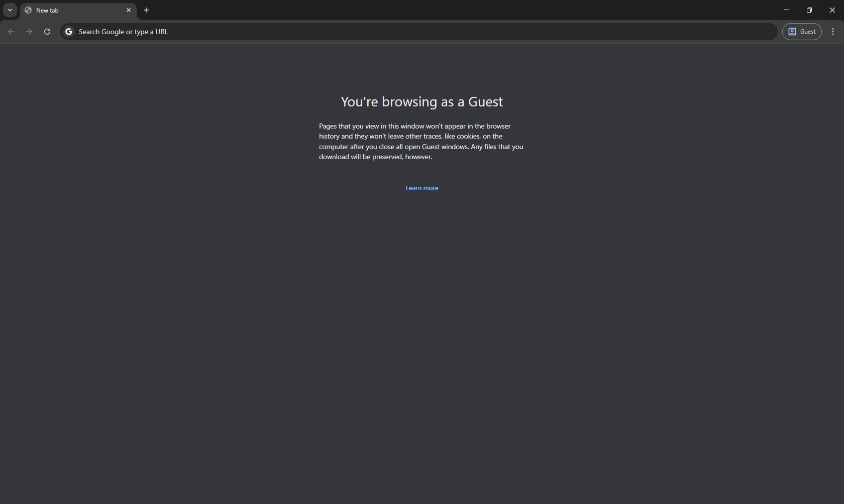Click the Guest avatar icon in the toolbar
Viewport: 844px width, 504px height.
click(x=791, y=32)
